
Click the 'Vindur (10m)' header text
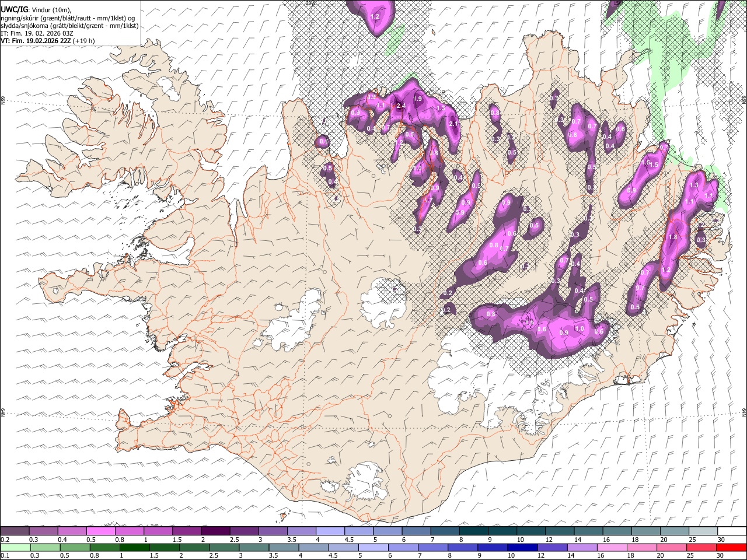point(51,9)
